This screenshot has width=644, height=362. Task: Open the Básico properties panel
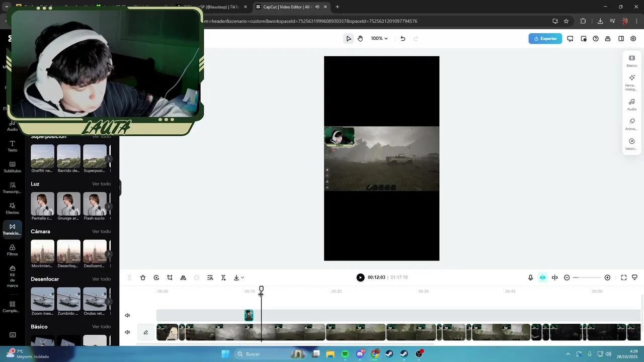(632, 61)
